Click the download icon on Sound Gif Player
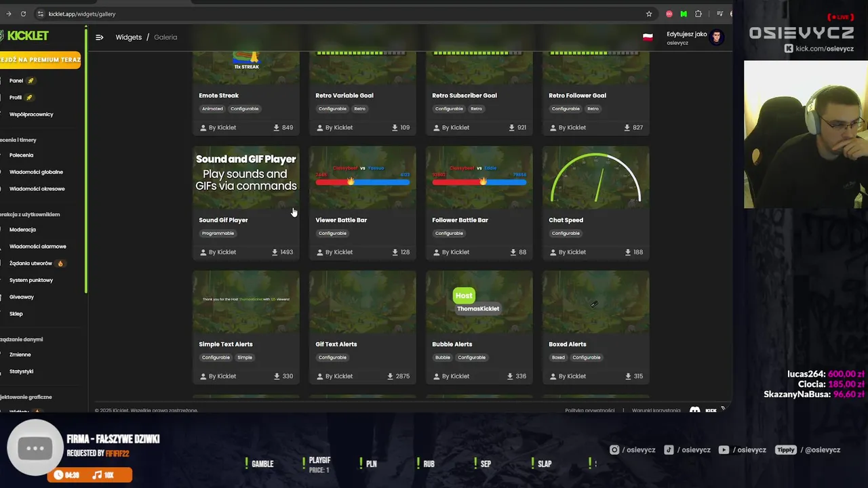Image resolution: width=868 pixels, height=488 pixels. [275, 252]
